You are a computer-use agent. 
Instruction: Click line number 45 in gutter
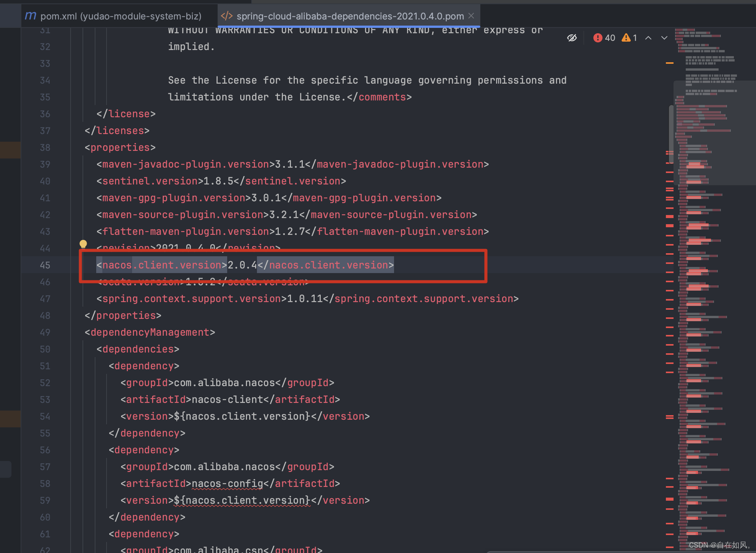[45, 265]
